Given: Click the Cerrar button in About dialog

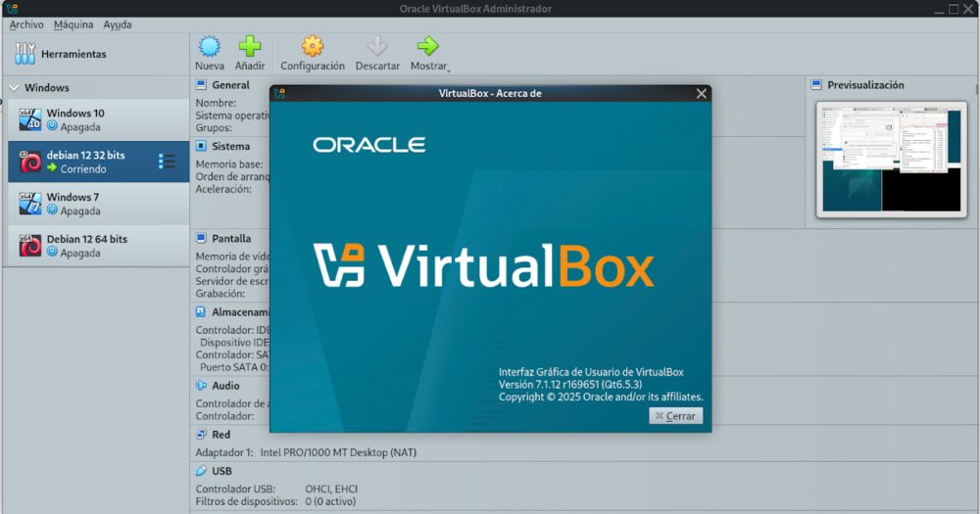Looking at the screenshot, I should tap(675, 416).
